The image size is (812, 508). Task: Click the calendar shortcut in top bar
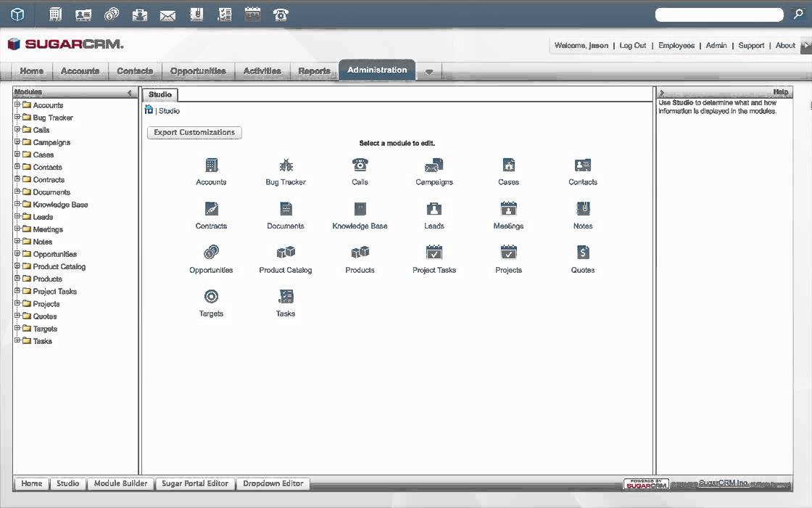click(x=252, y=14)
